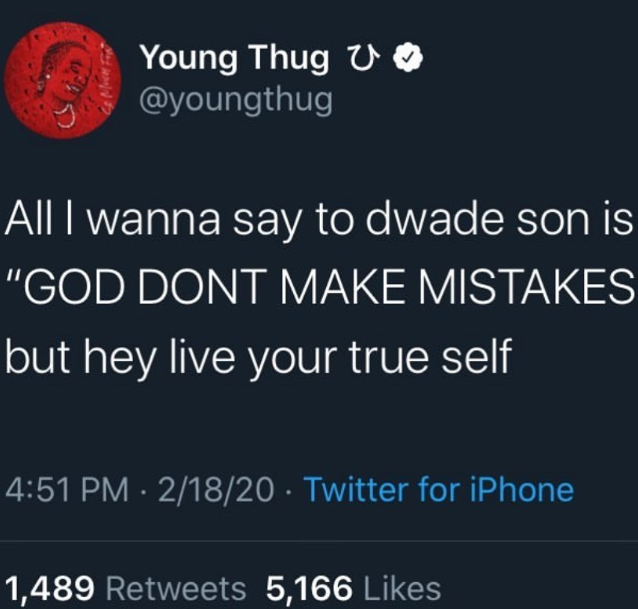
Task: View the 1,489 Retweets list
Action: coord(125,588)
